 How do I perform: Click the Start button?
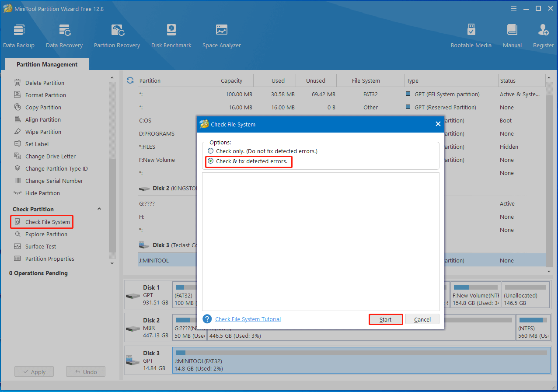click(x=386, y=319)
